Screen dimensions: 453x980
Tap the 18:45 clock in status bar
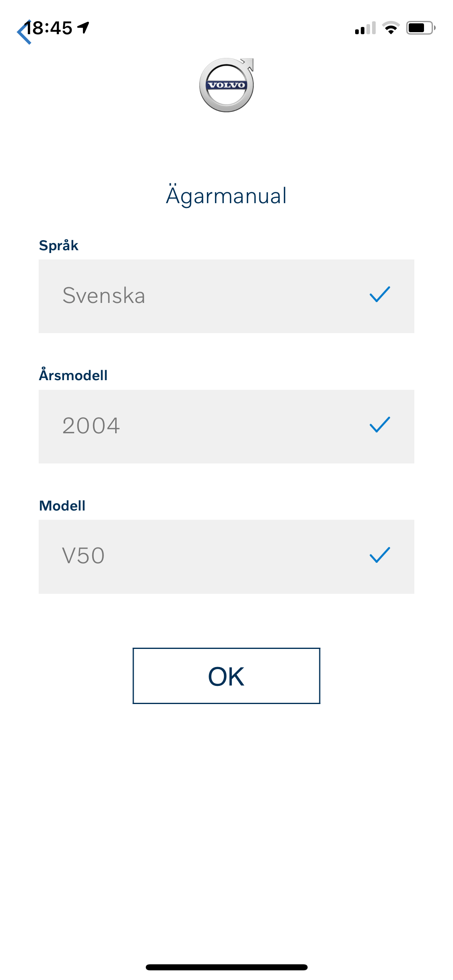[49, 28]
